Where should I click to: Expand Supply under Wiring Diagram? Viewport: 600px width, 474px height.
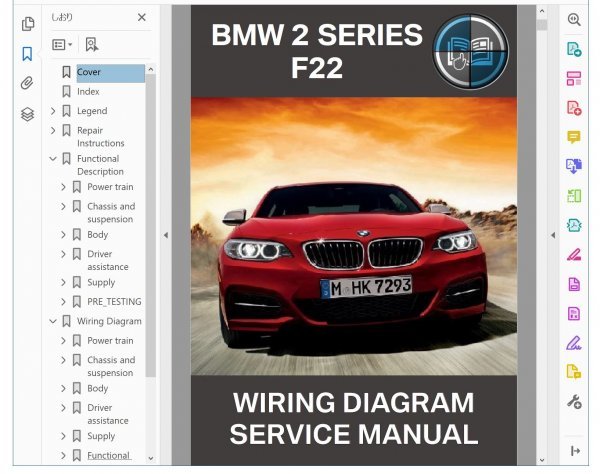(64, 436)
